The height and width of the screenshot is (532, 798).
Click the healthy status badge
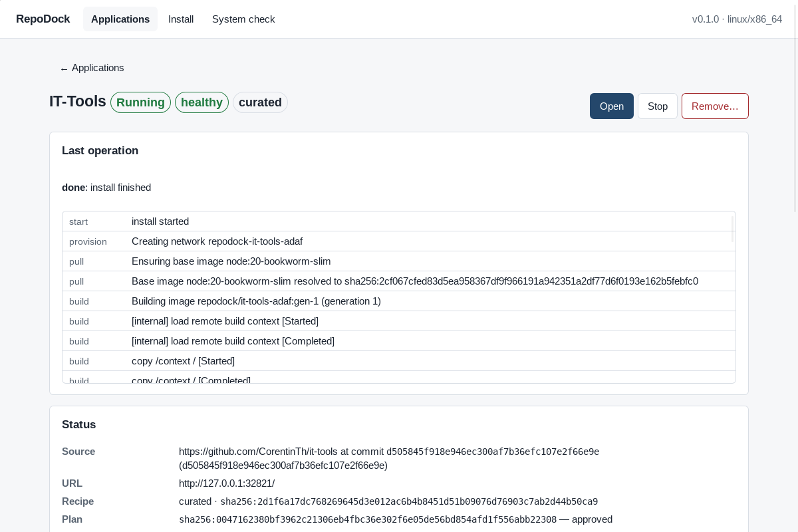[201, 102]
